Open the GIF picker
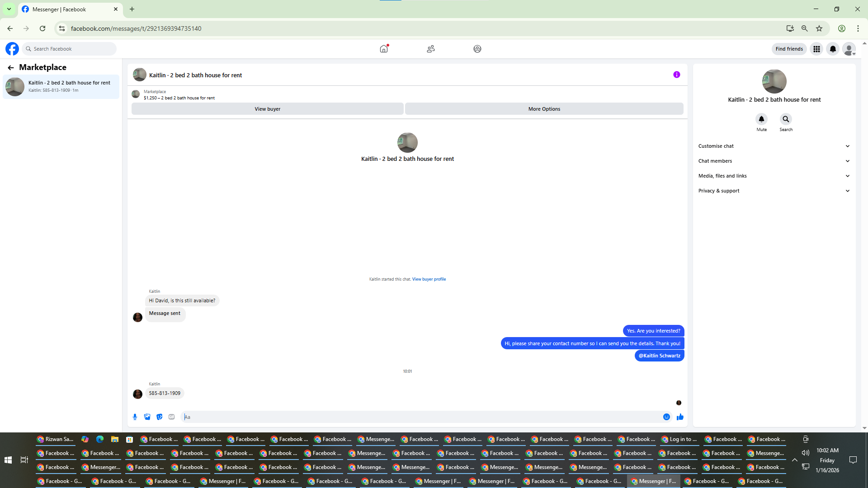Image resolution: width=868 pixels, height=488 pixels. pos(171,417)
